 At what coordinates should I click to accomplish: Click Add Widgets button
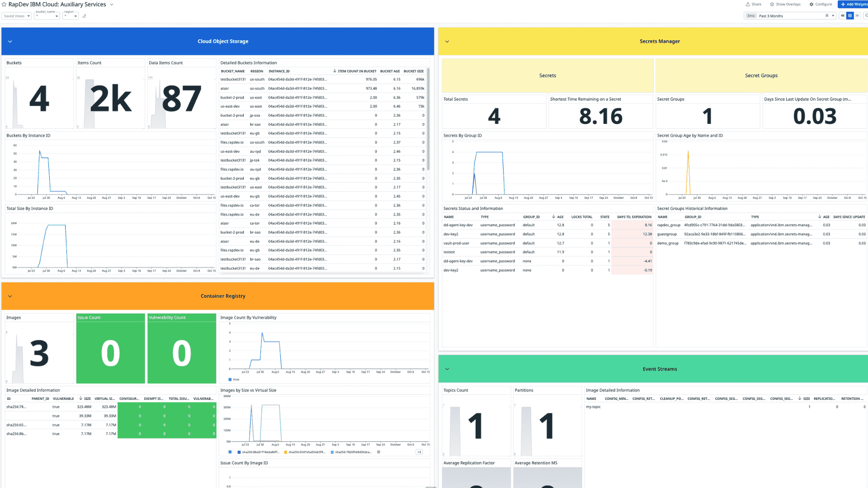pyautogui.click(x=854, y=5)
